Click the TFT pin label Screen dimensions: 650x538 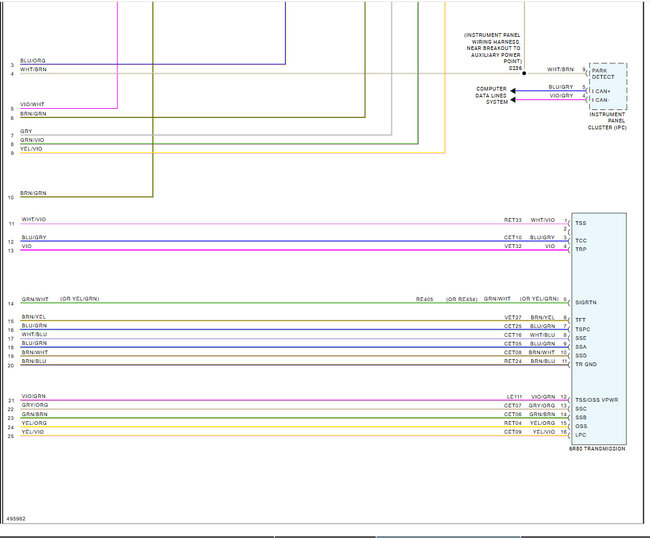[580, 320]
